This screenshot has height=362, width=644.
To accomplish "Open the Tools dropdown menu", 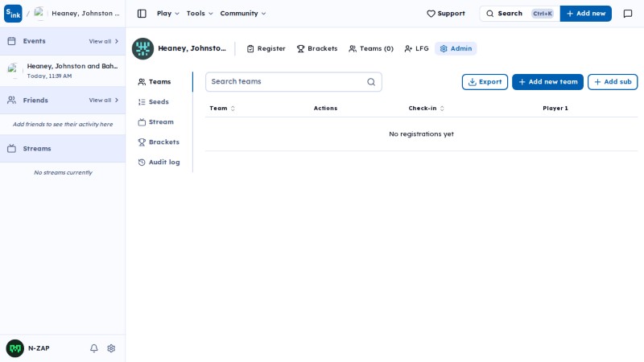I will 200,14.
